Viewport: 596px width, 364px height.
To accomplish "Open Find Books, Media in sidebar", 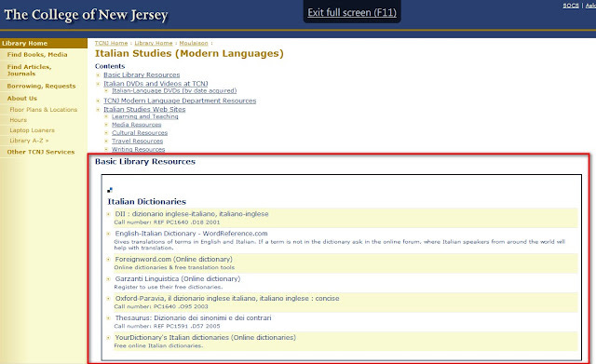I will (x=37, y=55).
